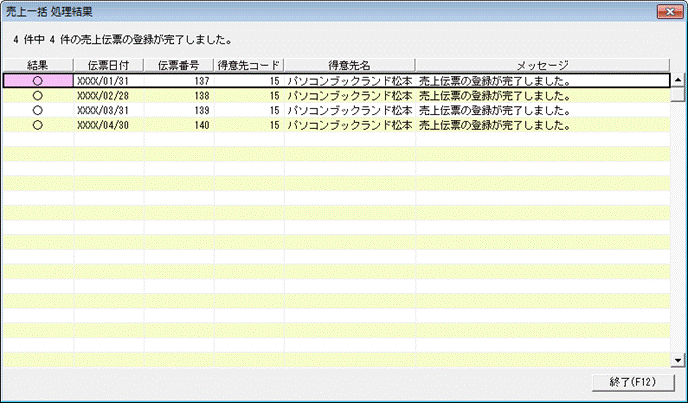The height and width of the screenshot is (403, 688).
Task: Click the result circle in row 137
Action: click(x=38, y=81)
